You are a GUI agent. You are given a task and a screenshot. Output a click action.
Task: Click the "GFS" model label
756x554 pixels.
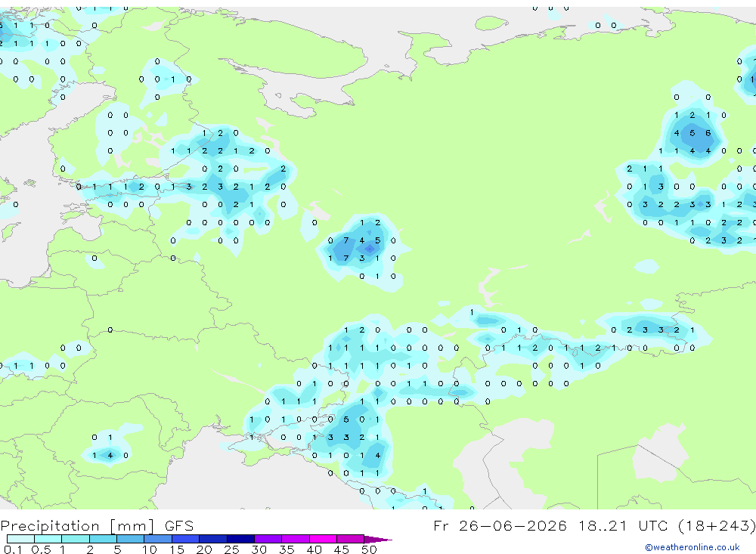pos(179,525)
